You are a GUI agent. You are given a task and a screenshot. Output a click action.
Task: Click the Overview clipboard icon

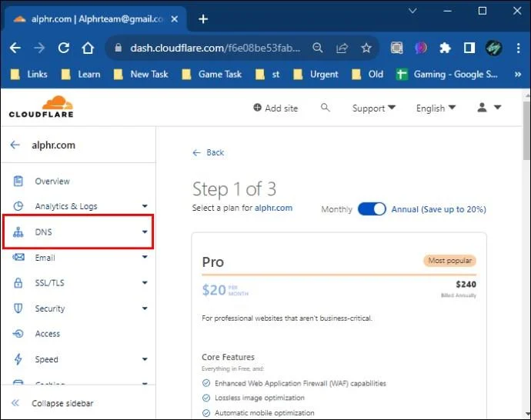click(x=18, y=181)
